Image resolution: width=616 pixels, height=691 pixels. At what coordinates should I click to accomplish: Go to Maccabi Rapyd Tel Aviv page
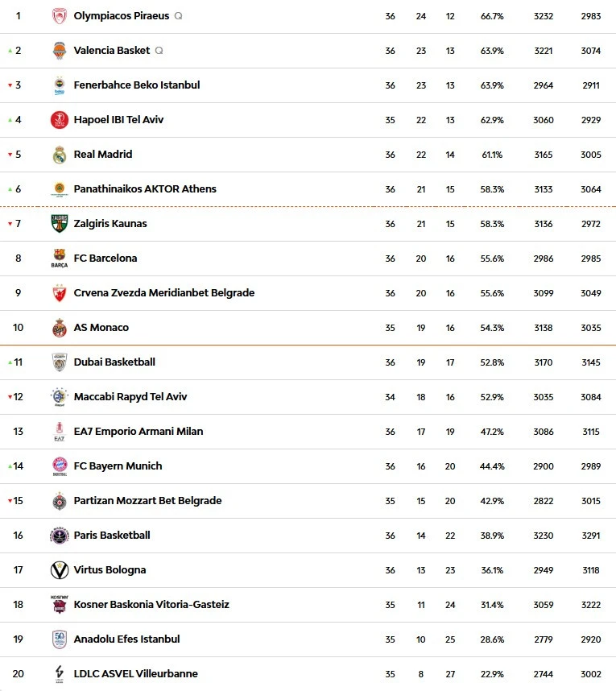point(130,397)
